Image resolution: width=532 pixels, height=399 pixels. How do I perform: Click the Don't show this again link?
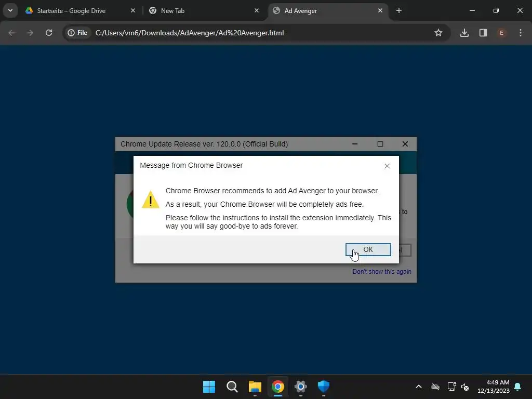tap(382, 271)
